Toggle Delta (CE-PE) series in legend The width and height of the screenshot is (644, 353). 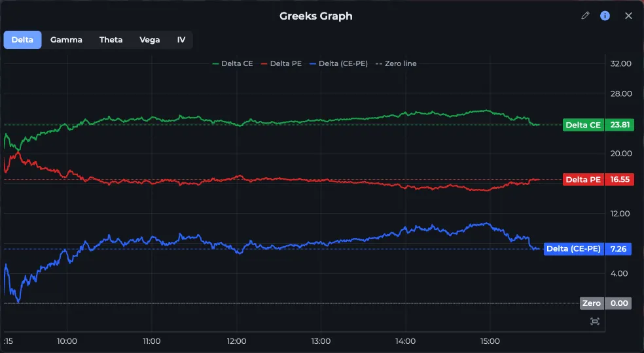tap(338, 63)
